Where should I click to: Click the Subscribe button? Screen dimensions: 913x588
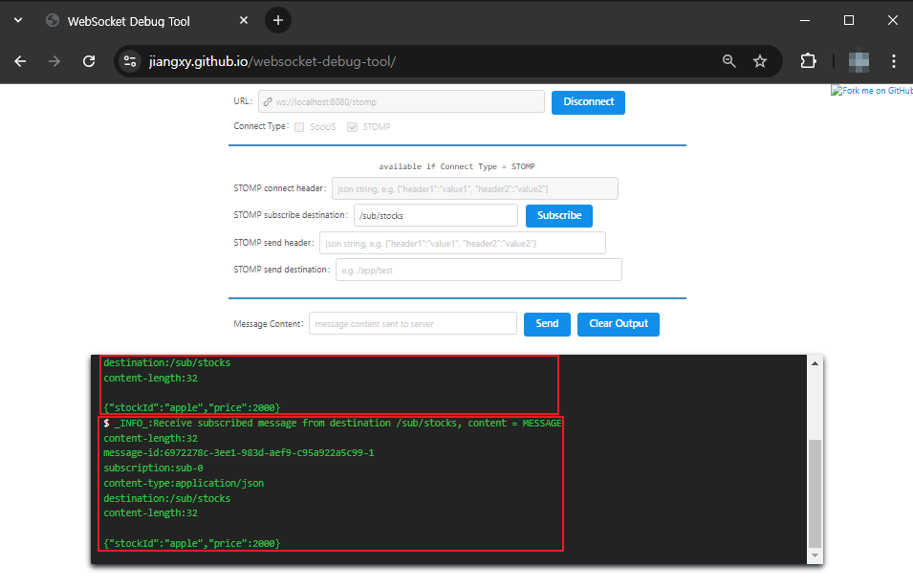tap(559, 215)
